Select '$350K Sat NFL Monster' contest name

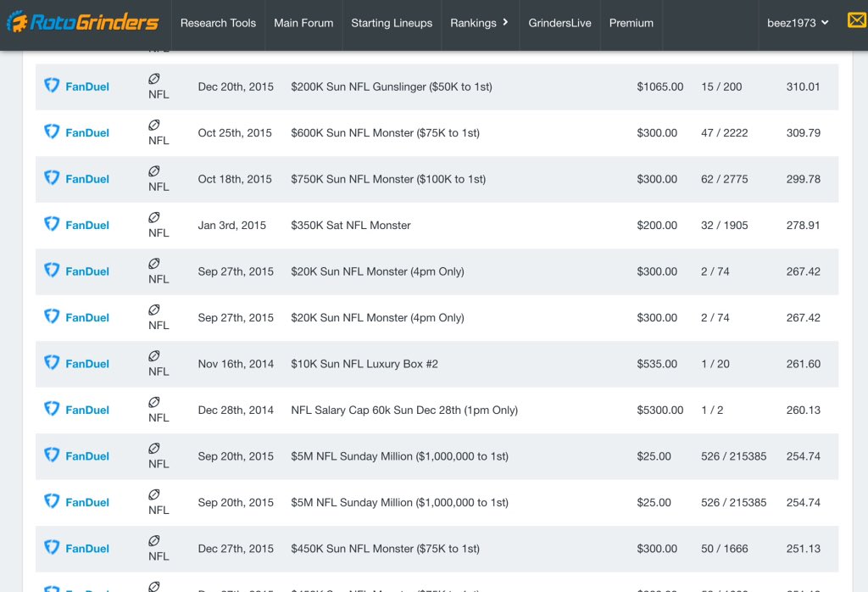coord(350,226)
